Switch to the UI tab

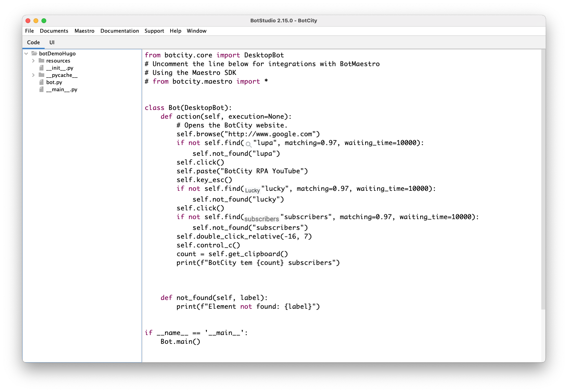pos(52,42)
